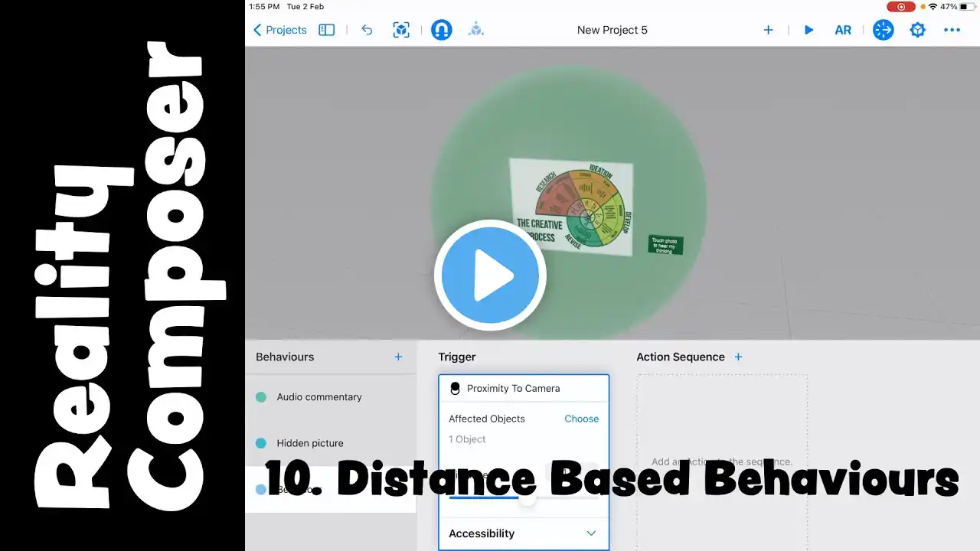Add a new object with top plus icon
The image size is (980, 551).
coord(769,30)
